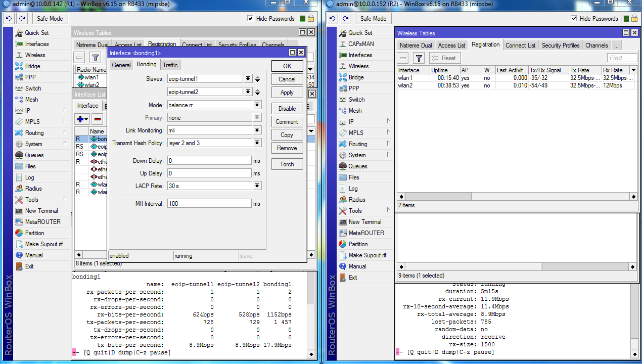Open the Security Profiles tab in R2

[560, 45]
